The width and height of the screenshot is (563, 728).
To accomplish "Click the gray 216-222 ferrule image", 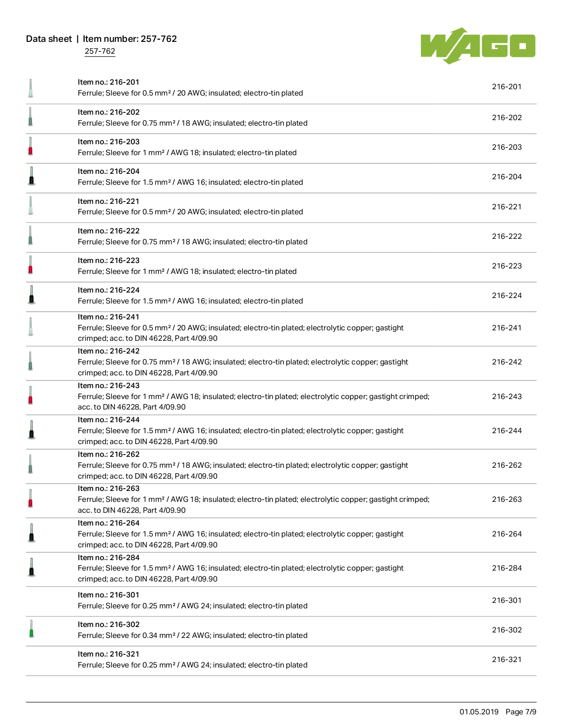I will coord(30,235).
